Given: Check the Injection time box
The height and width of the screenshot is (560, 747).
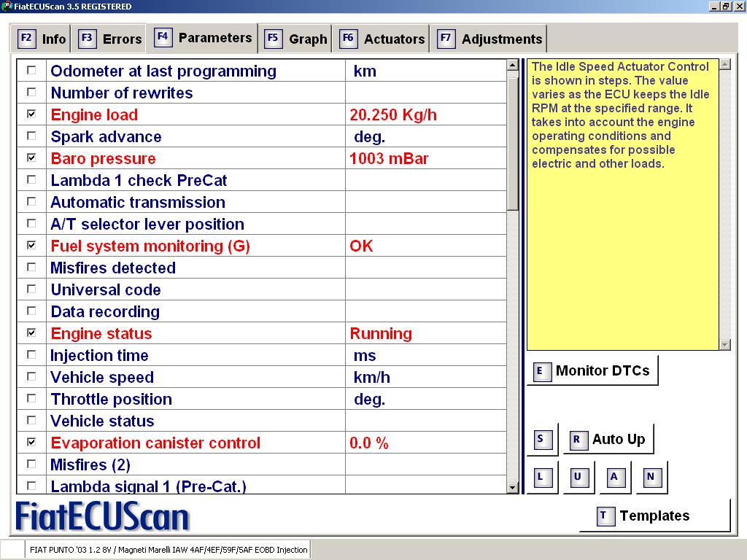Looking at the screenshot, I should click(31, 355).
